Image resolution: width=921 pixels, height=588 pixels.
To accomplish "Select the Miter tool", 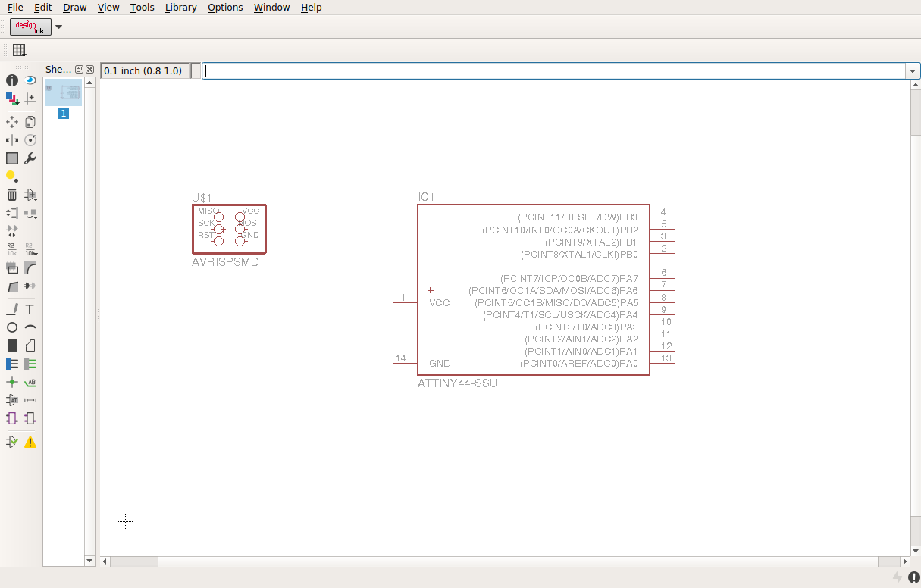I will point(30,267).
